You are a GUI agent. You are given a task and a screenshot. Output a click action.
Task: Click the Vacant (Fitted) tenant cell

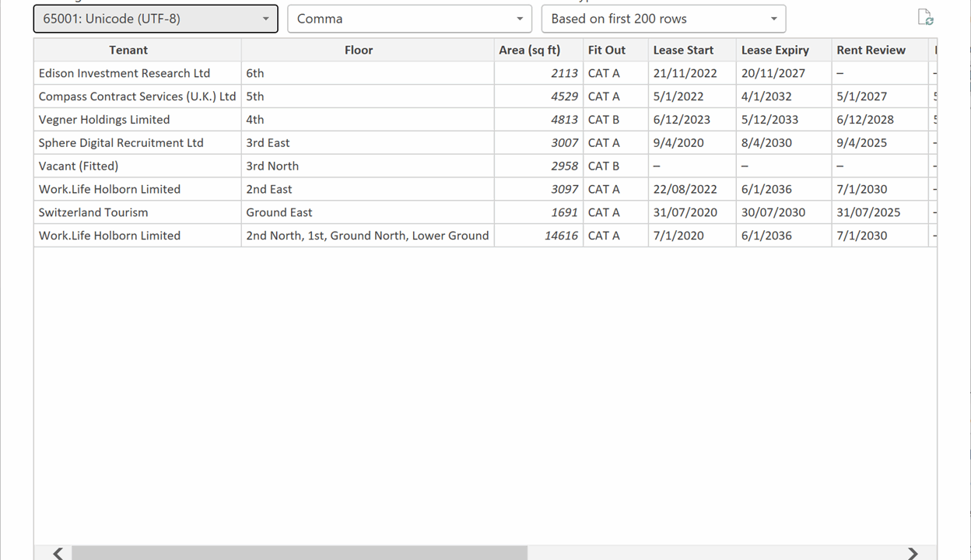(138, 166)
